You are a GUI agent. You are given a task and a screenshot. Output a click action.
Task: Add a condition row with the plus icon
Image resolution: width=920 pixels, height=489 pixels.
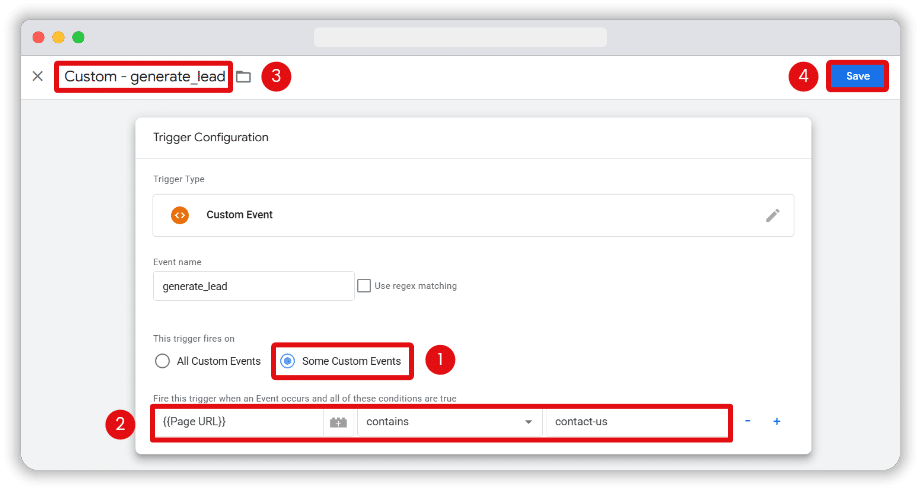click(x=776, y=421)
